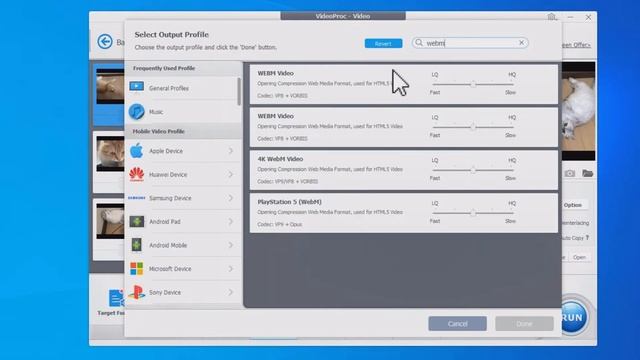Screen dimensions: 640x360
Task: Click the Done button
Action: tap(524, 323)
